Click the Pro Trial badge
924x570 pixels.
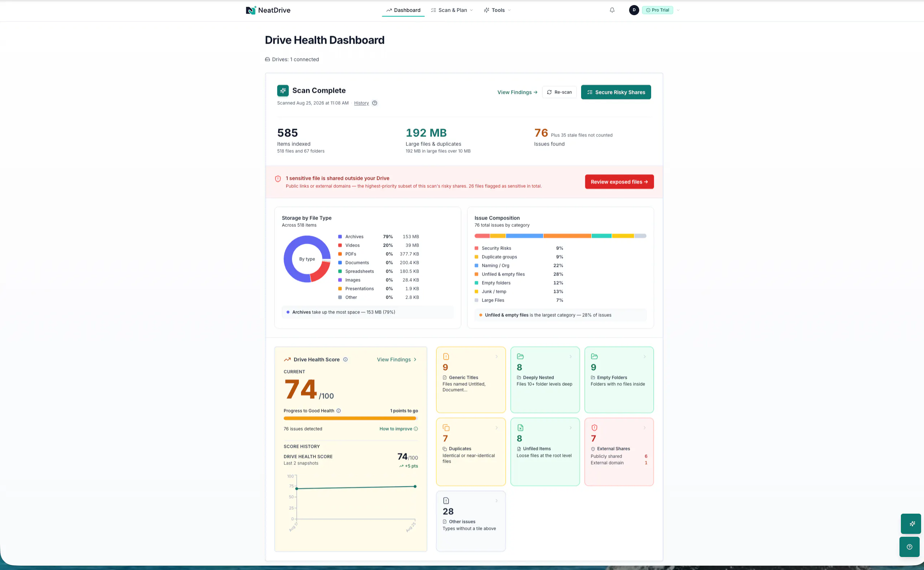(658, 10)
